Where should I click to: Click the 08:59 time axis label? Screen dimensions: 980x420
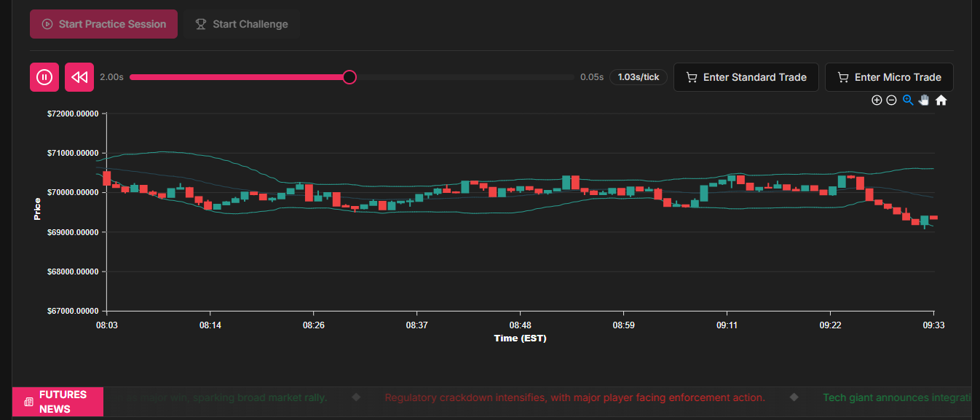pos(624,325)
